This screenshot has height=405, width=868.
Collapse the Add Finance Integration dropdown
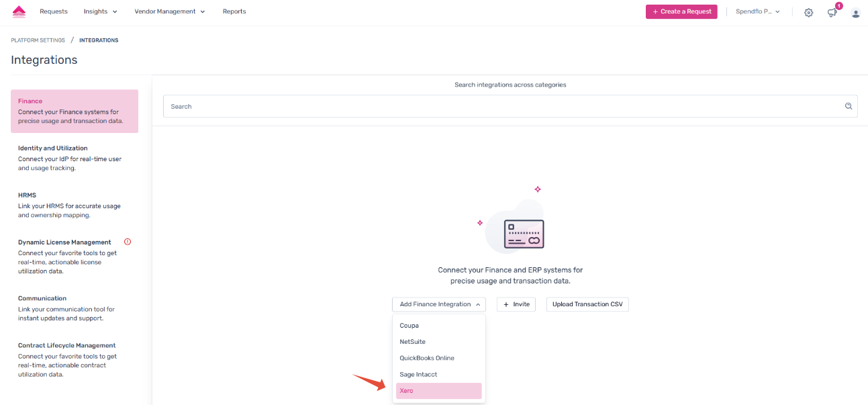coord(439,304)
